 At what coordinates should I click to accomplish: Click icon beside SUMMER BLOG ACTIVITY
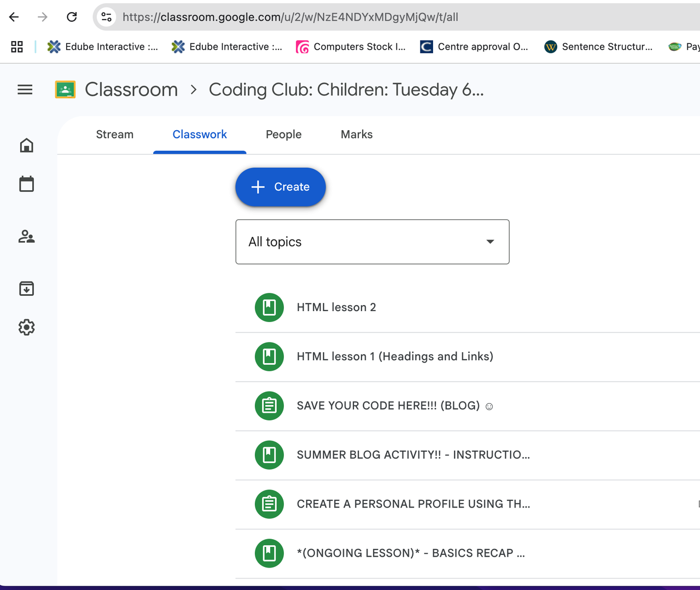269,455
